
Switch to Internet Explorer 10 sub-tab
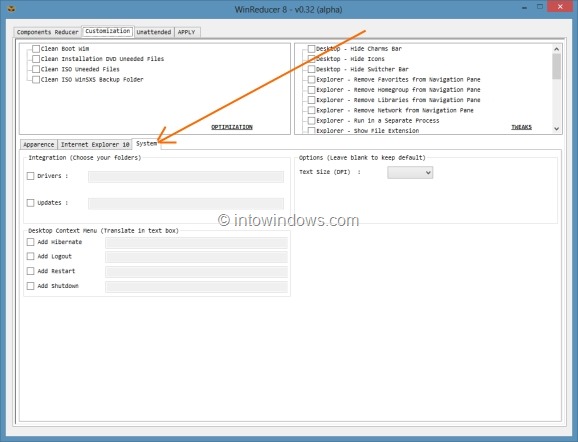[95, 145]
